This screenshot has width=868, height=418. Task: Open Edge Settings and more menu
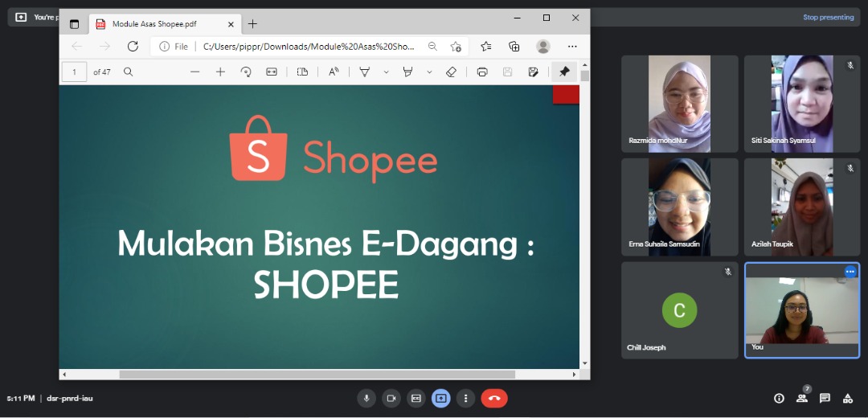tap(572, 47)
